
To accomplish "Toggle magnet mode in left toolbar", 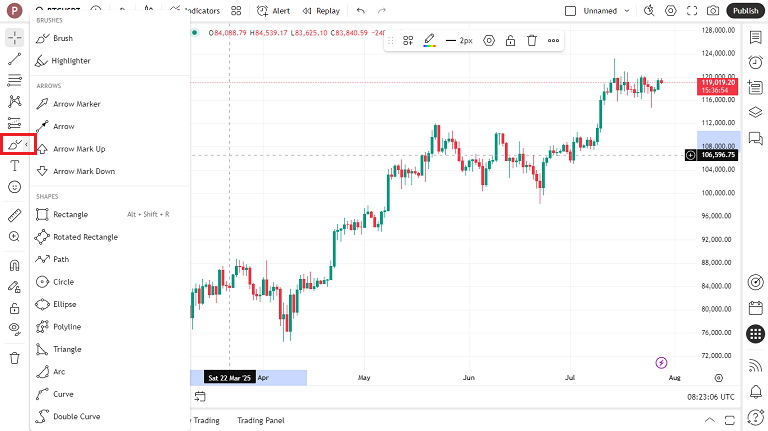I will point(14,267).
